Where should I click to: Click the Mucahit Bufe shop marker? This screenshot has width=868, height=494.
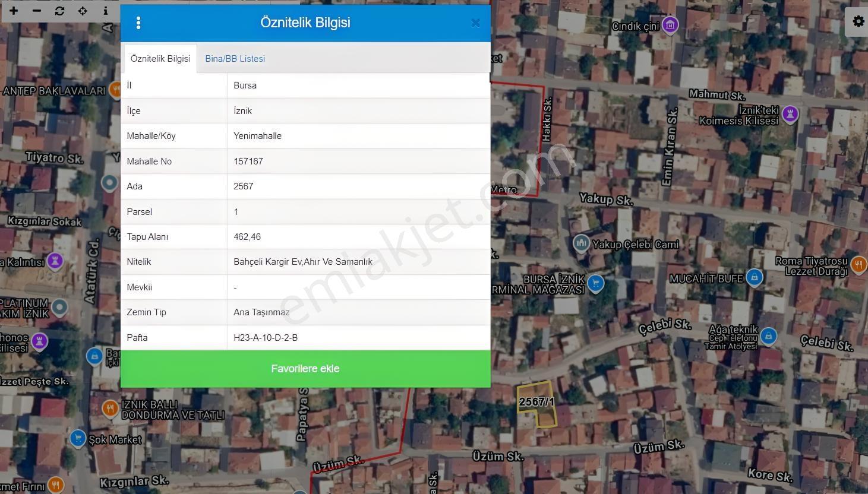pos(754,277)
